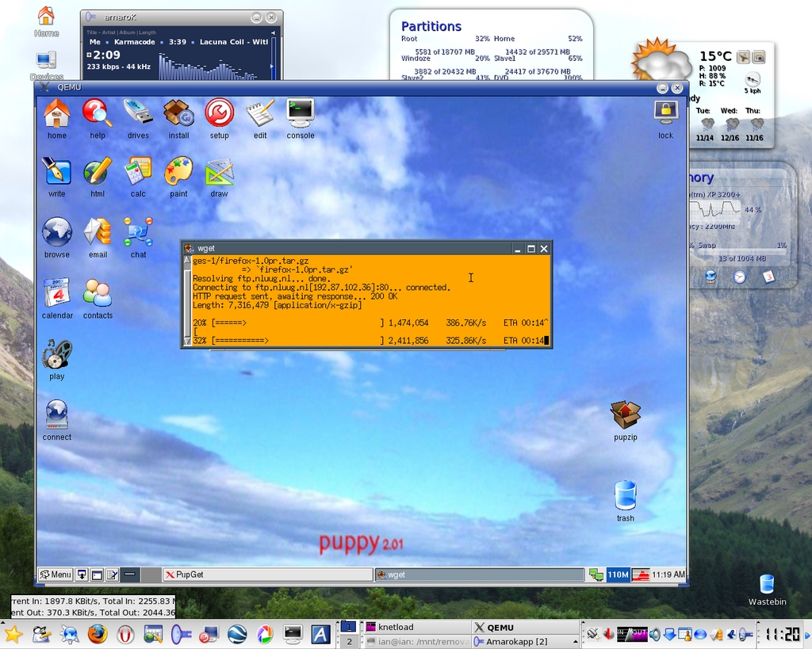Click the 110M memory indicator in Puppy tray
The width and height of the screenshot is (812, 649).
618,575
